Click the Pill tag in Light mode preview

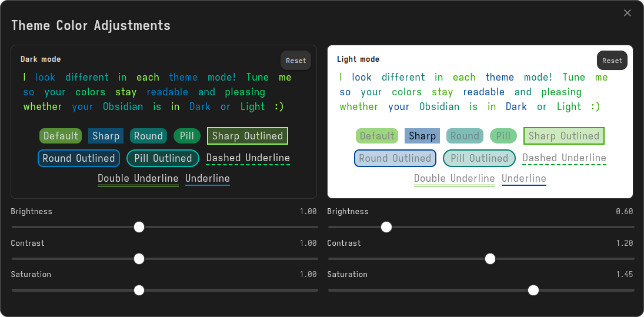pyautogui.click(x=503, y=136)
